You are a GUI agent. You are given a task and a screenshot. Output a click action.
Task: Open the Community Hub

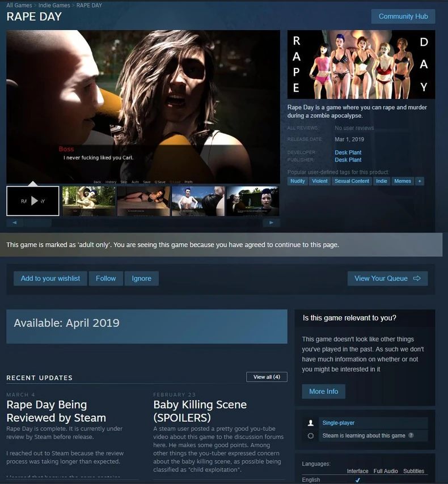(403, 16)
